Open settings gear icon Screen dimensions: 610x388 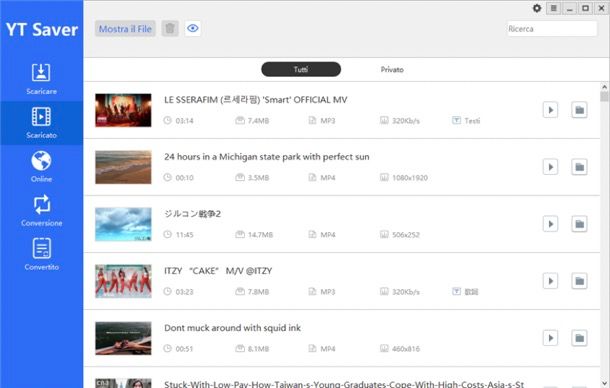537,8
